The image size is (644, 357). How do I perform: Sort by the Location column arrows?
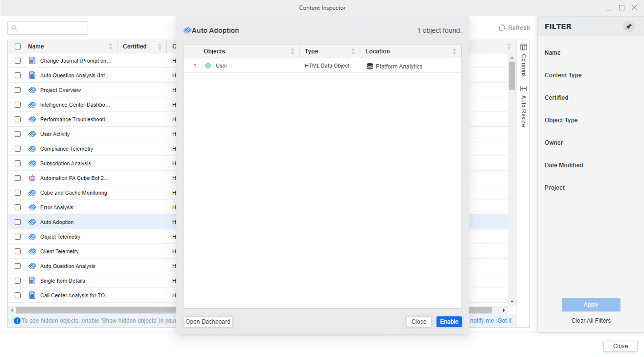[x=454, y=51]
